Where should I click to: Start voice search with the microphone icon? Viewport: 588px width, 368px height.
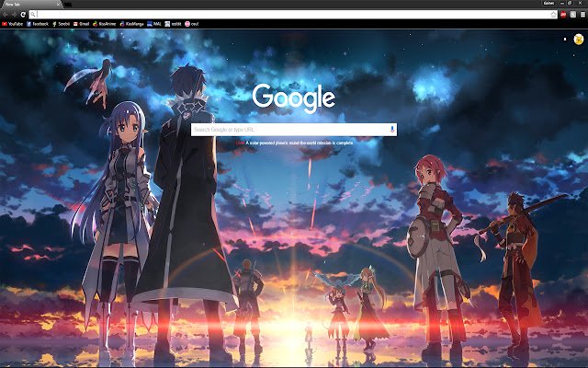(392, 130)
